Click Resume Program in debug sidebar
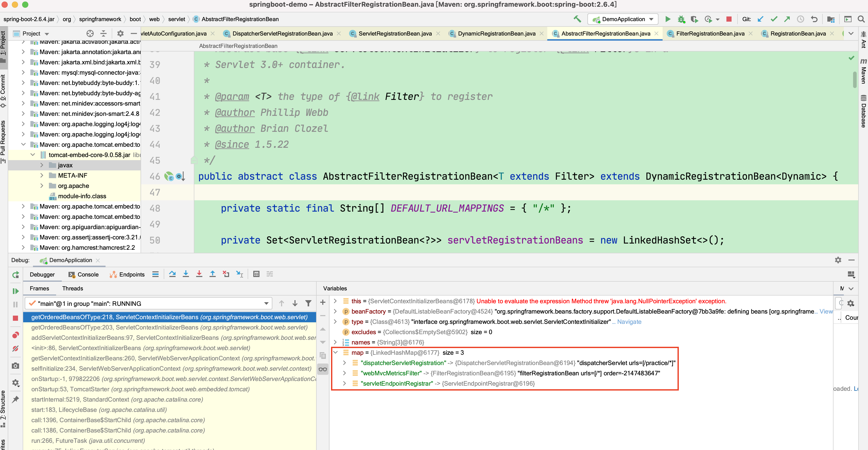868x450 pixels. coord(15,291)
